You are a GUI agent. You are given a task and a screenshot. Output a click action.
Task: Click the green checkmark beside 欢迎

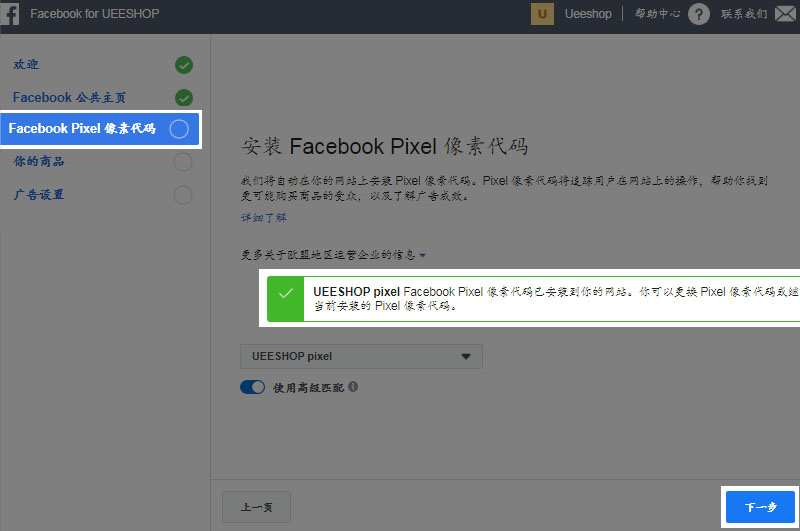coord(184,65)
